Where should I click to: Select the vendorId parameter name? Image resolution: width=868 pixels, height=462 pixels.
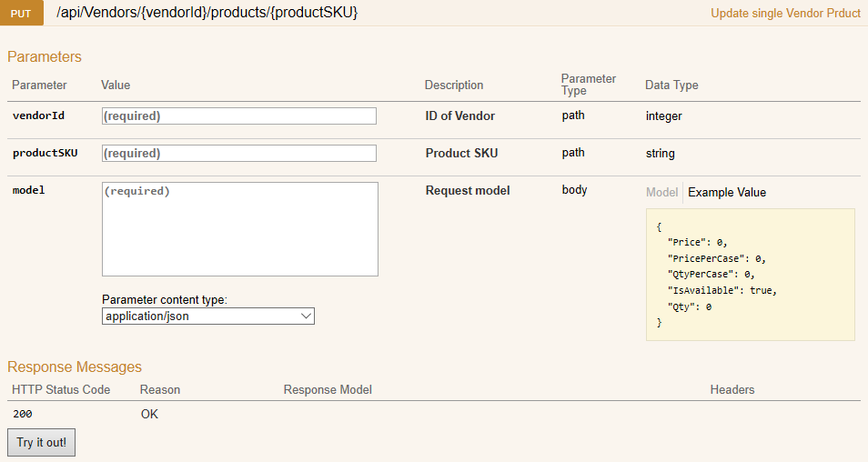tap(39, 115)
